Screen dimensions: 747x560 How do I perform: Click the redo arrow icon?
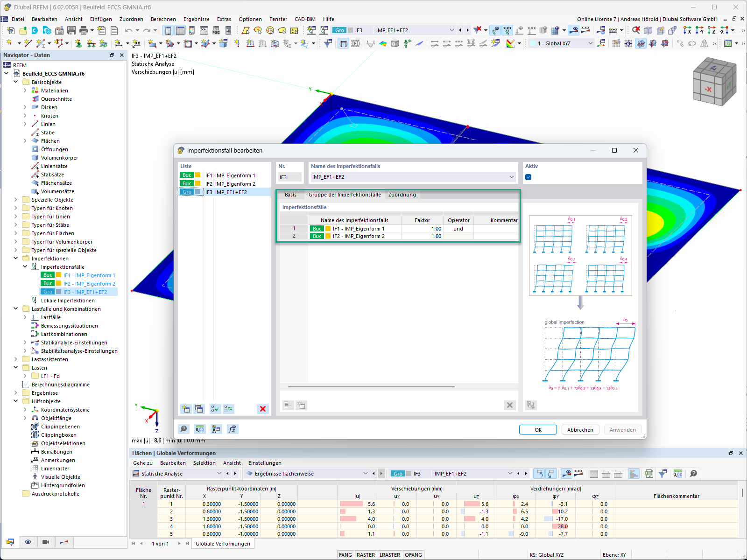147,30
